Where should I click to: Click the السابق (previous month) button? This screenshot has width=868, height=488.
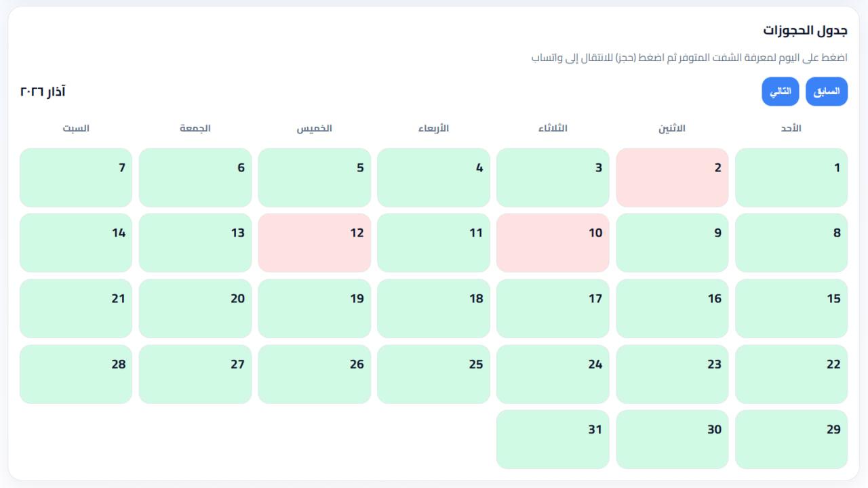coord(826,91)
